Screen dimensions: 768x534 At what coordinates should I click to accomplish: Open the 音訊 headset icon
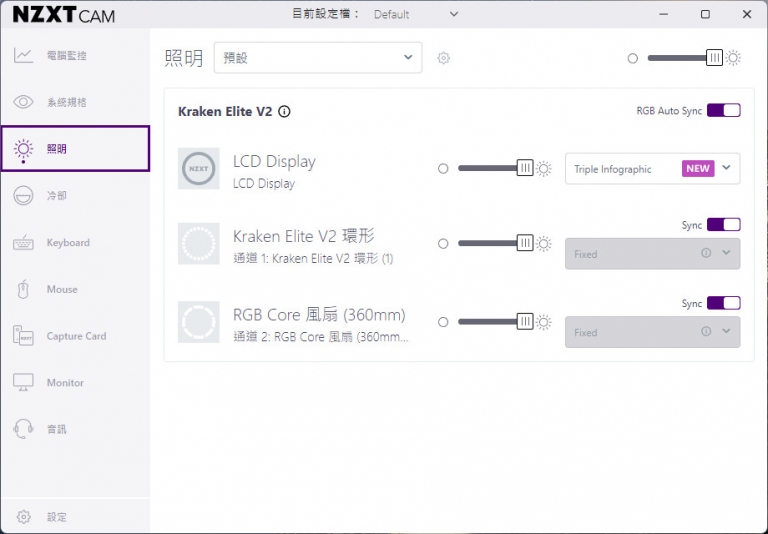pyautogui.click(x=23, y=429)
